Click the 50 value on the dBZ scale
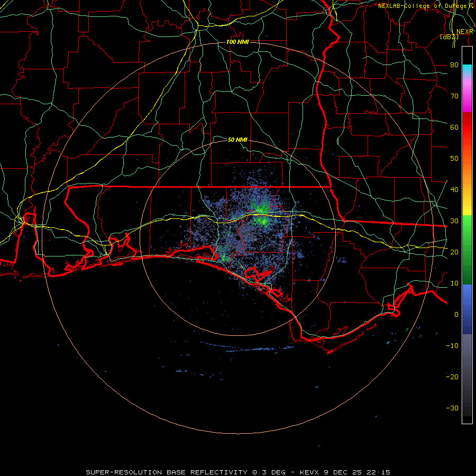 coord(454,159)
